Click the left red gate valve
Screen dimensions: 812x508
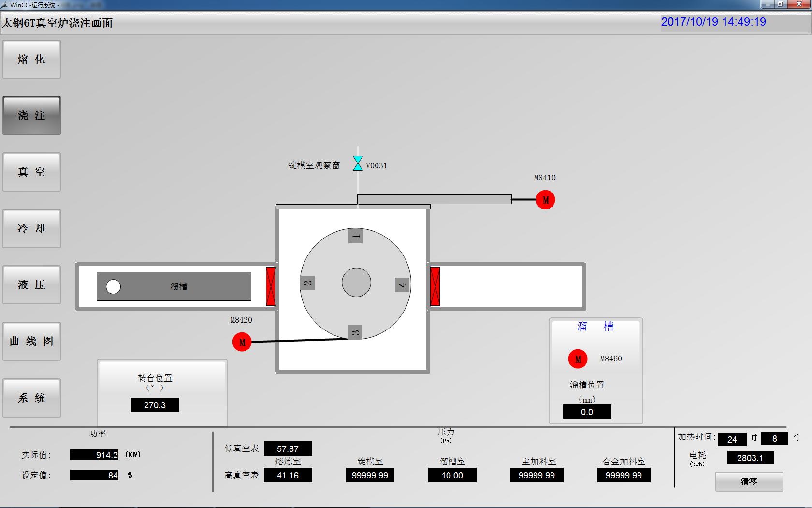click(x=271, y=286)
